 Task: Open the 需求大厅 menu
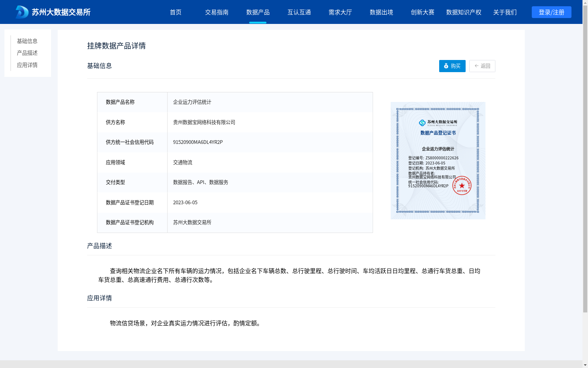pos(340,12)
